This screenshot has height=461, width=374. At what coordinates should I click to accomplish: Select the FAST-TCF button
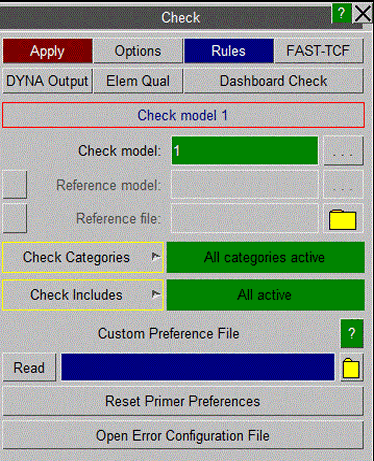(319, 51)
